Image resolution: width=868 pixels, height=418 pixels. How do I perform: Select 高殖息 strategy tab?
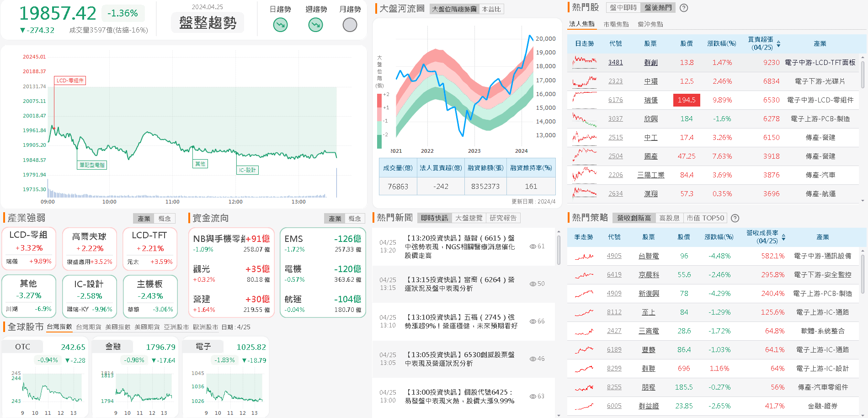669,218
